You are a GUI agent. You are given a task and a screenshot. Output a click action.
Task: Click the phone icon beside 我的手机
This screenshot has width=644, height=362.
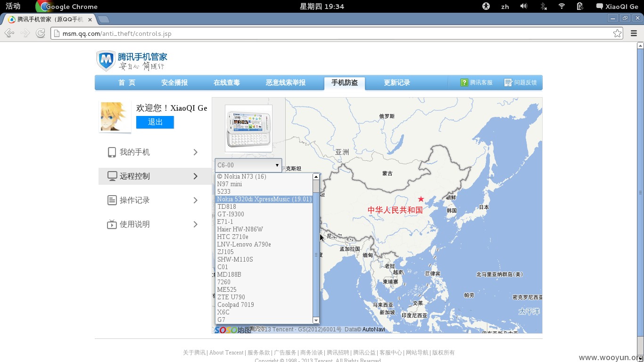pyautogui.click(x=112, y=152)
